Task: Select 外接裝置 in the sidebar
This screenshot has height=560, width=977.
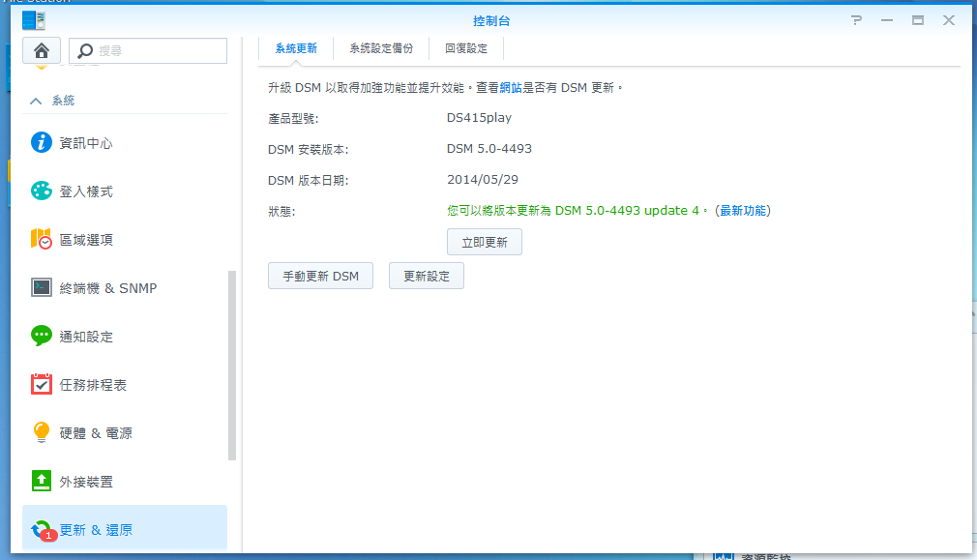Action: (x=125, y=482)
